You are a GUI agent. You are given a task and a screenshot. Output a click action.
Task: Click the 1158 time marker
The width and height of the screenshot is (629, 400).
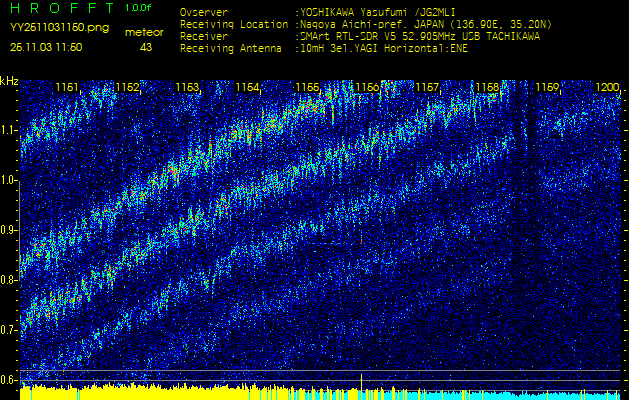pos(488,87)
